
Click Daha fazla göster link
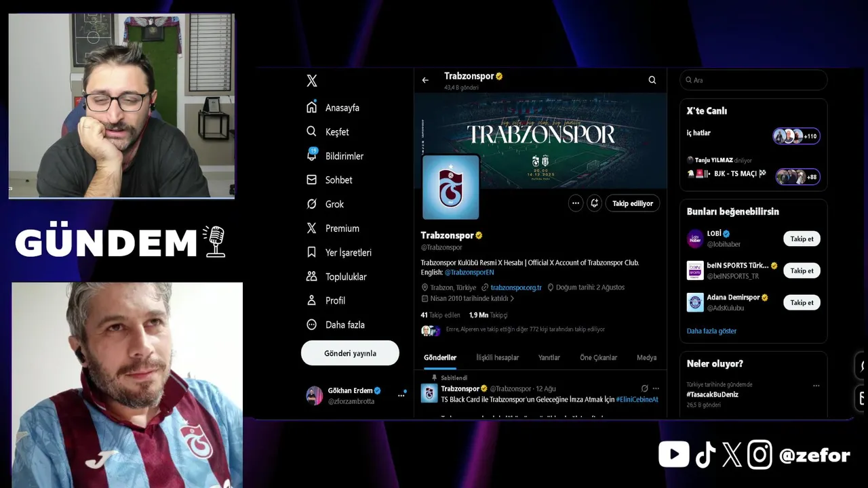point(711,331)
